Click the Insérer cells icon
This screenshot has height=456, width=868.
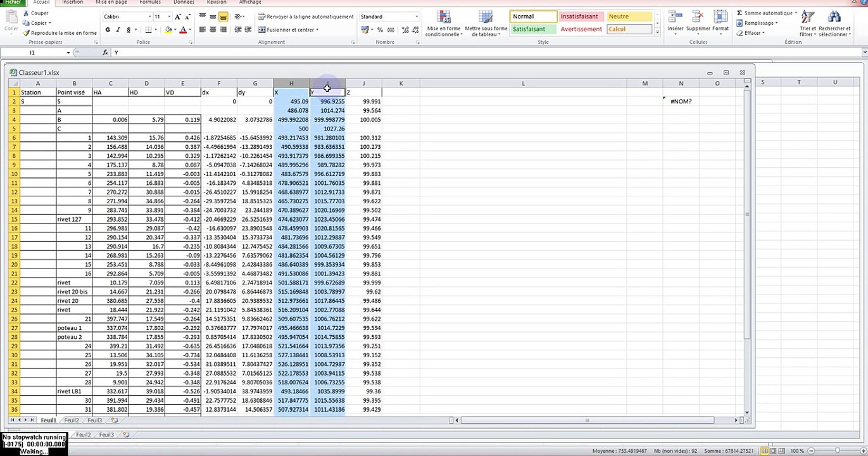point(676,18)
